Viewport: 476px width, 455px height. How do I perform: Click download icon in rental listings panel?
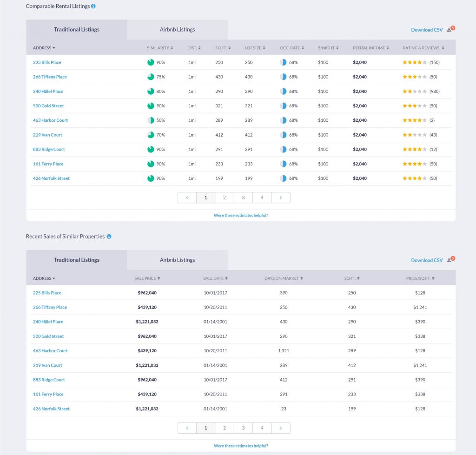click(449, 30)
